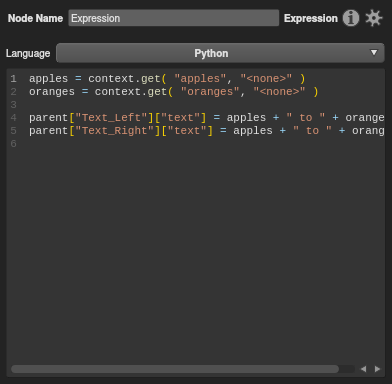Click the 'Text_Left' line of code
This screenshot has height=384, width=392.
tap(207, 118)
